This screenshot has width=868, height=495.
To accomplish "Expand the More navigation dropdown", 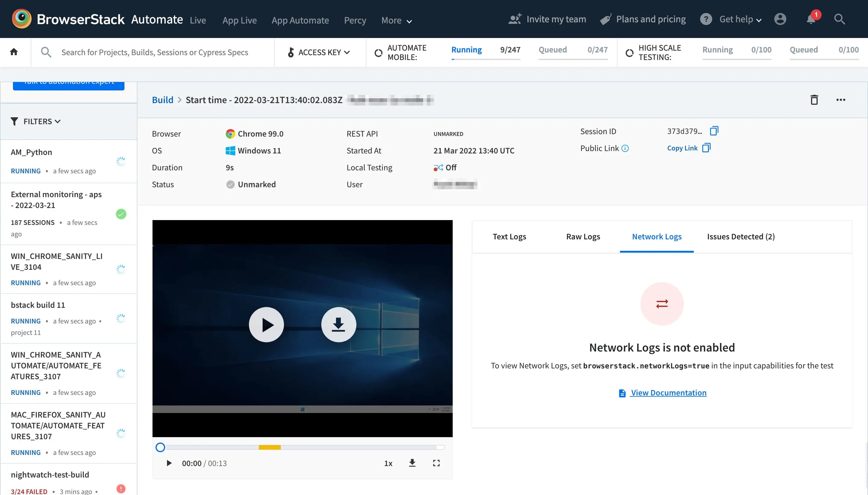I will (x=396, y=20).
